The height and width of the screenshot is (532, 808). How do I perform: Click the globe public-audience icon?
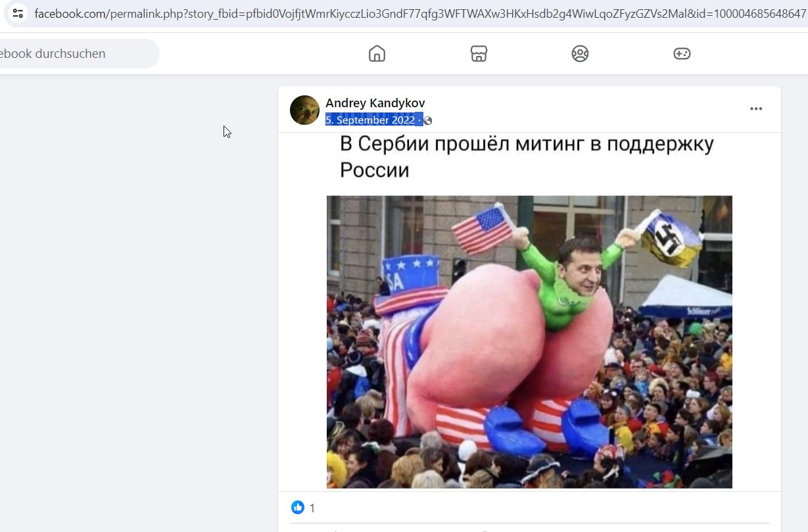(x=428, y=120)
